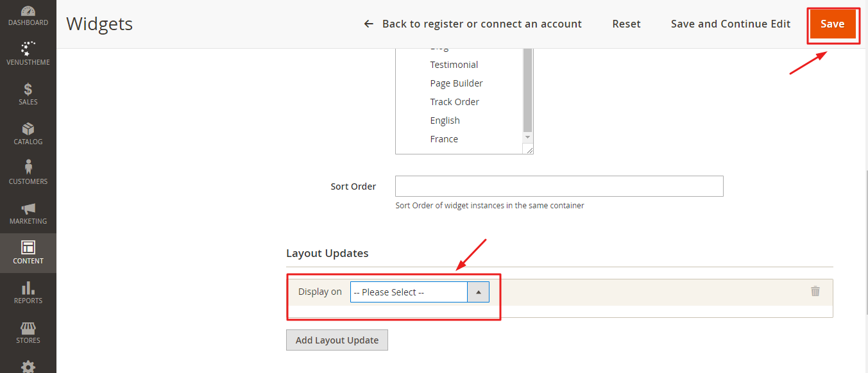Select the France store view option

coord(444,139)
